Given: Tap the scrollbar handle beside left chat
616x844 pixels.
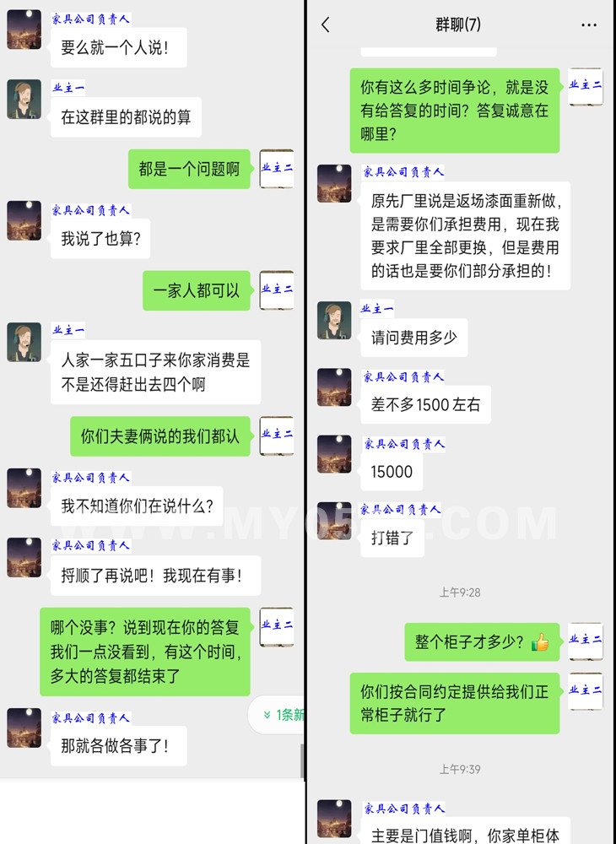Looking at the screenshot, I should coord(302,760).
